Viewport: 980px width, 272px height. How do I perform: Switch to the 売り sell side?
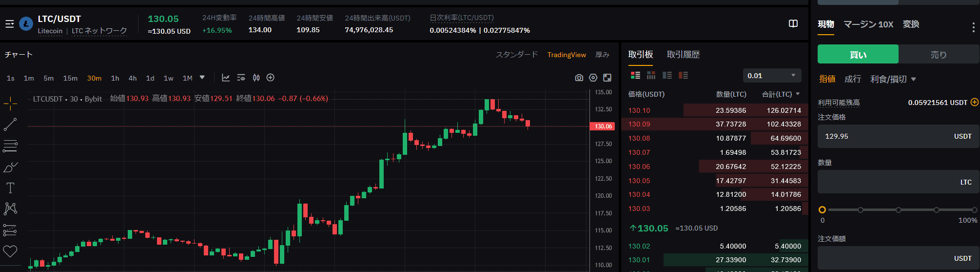point(938,55)
